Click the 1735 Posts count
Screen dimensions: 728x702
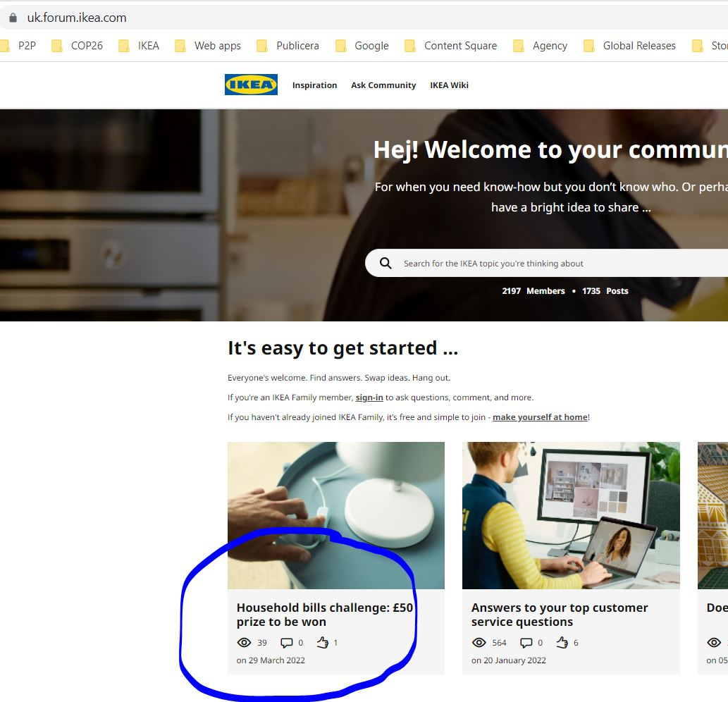(x=605, y=290)
